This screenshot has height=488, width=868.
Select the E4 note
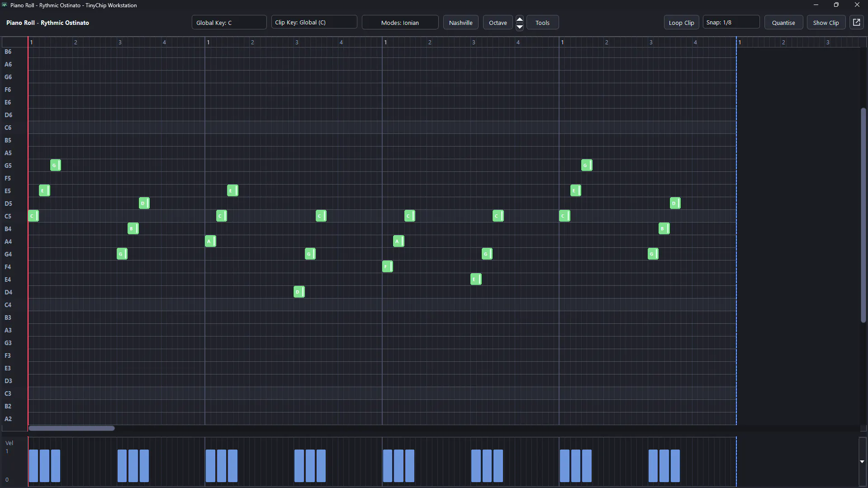(x=476, y=279)
